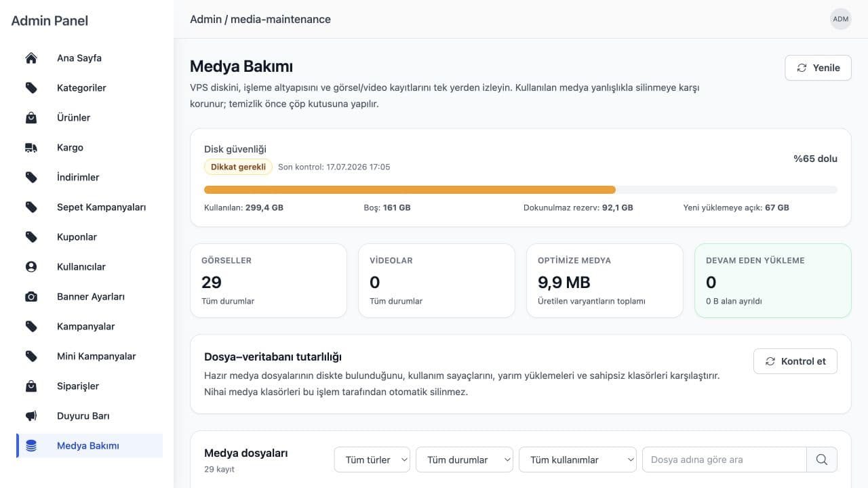Viewport: 868px width, 488px height.
Task: Click the tag icon beside Mini Kampanyalar
Action: click(31, 357)
